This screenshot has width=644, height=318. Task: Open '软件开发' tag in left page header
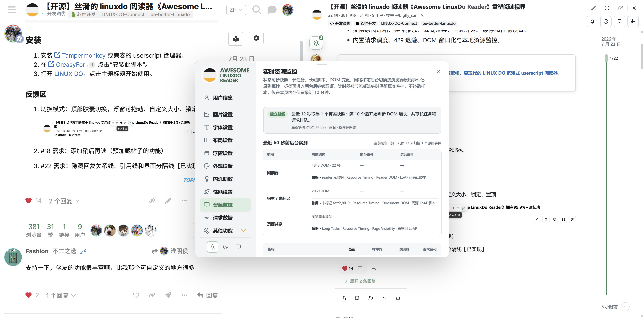(x=83, y=14)
